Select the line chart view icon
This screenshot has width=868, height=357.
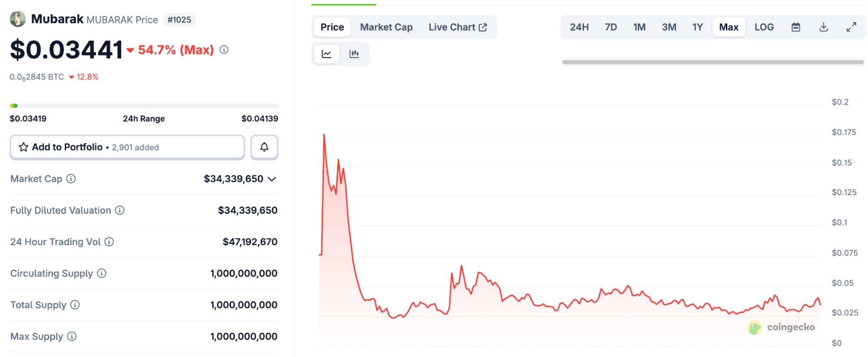327,54
